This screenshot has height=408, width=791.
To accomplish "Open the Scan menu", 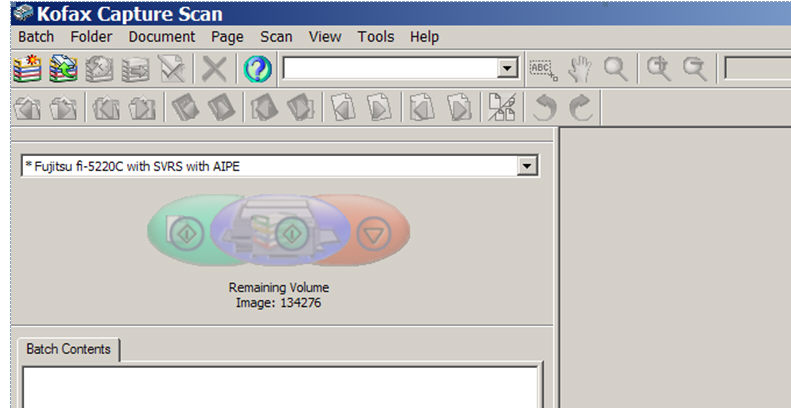I will (x=276, y=37).
